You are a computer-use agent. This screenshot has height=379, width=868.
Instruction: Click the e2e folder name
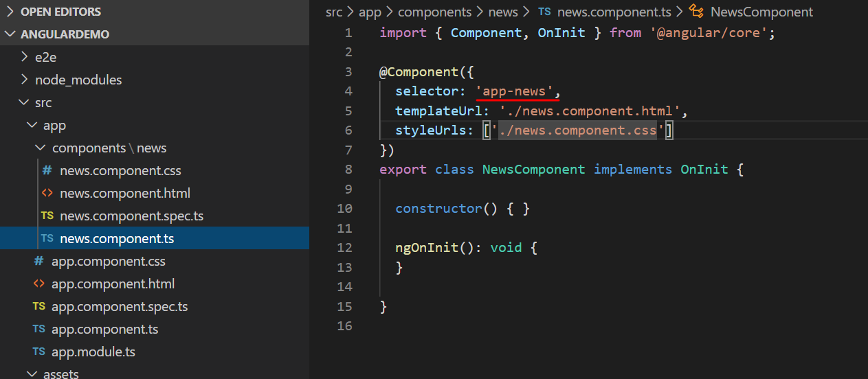45,57
